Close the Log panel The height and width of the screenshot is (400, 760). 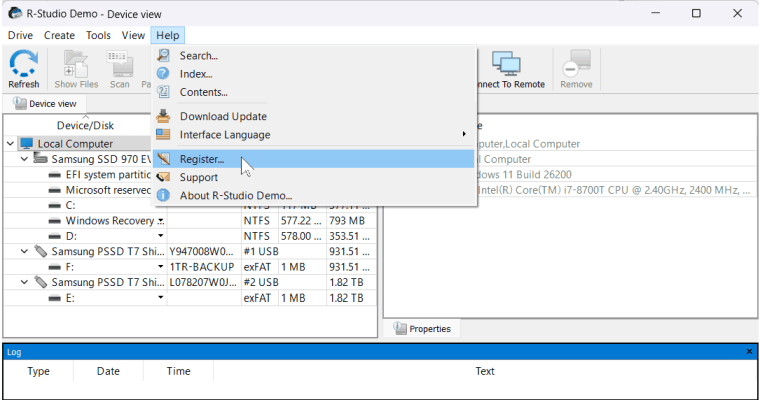click(749, 351)
